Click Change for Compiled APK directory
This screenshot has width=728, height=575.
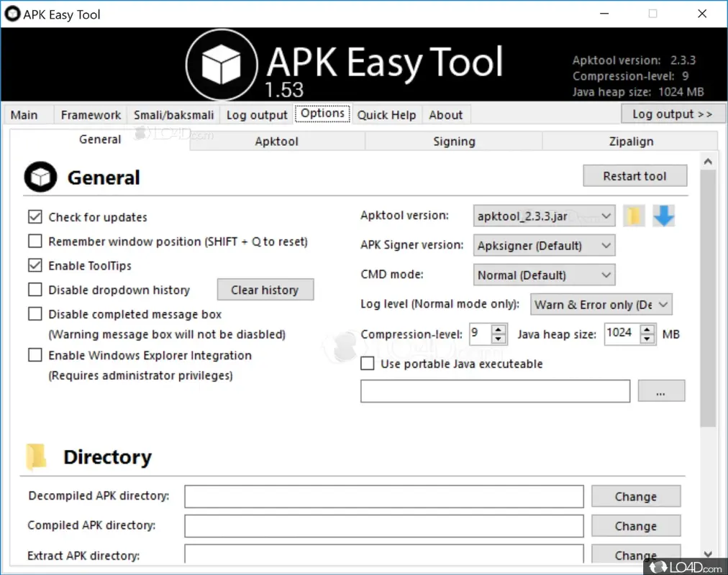pos(636,526)
